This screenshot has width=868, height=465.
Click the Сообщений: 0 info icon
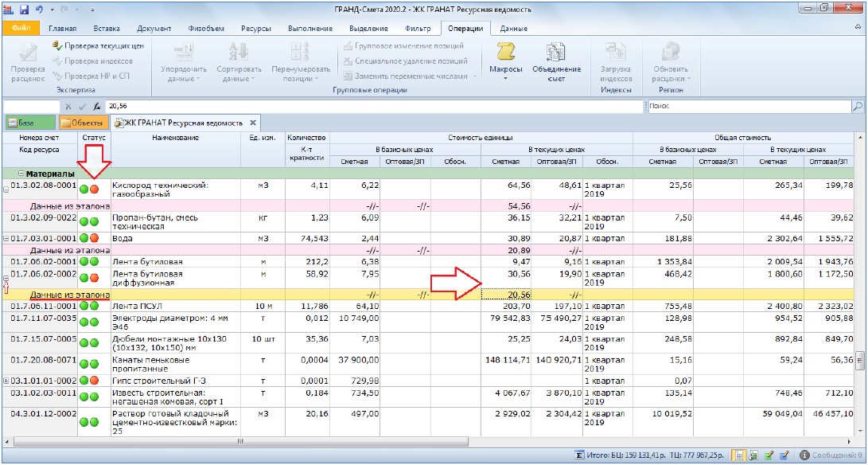805,455
